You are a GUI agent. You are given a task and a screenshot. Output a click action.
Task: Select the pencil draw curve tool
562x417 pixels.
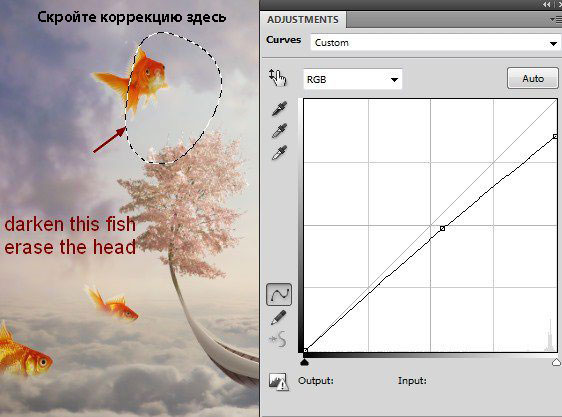tap(278, 318)
